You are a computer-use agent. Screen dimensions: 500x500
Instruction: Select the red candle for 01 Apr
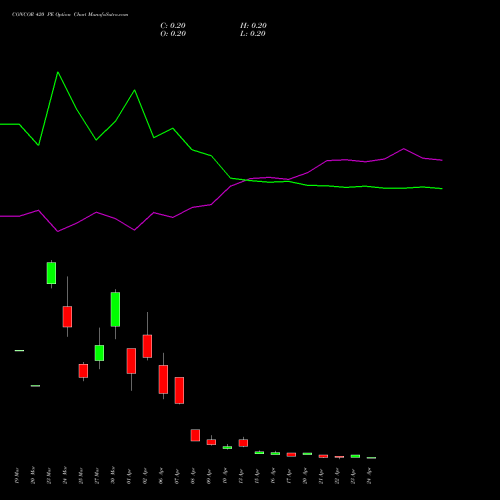coord(131,361)
